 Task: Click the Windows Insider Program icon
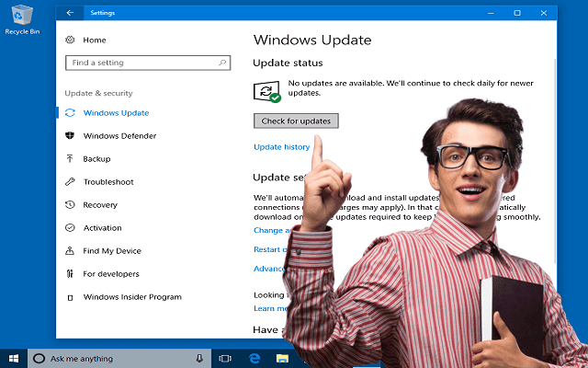tap(70, 297)
